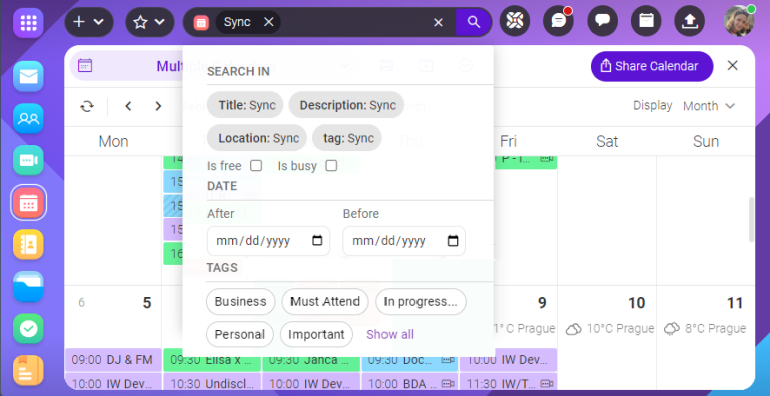The image size is (770, 396).
Task: Expand the favorites star dropdown
Action: point(150,22)
